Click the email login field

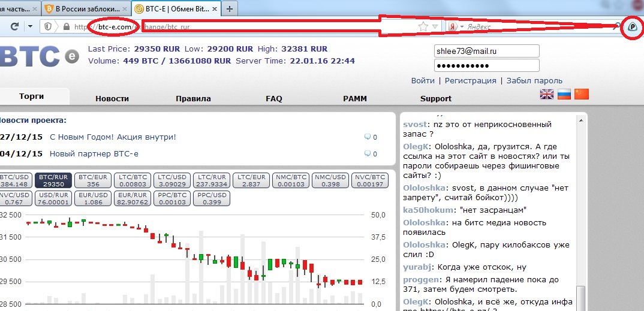click(487, 52)
